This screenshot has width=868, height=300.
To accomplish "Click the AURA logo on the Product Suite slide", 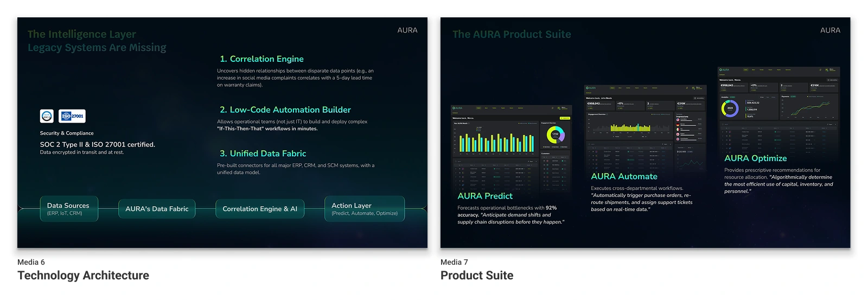I will pos(830,30).
